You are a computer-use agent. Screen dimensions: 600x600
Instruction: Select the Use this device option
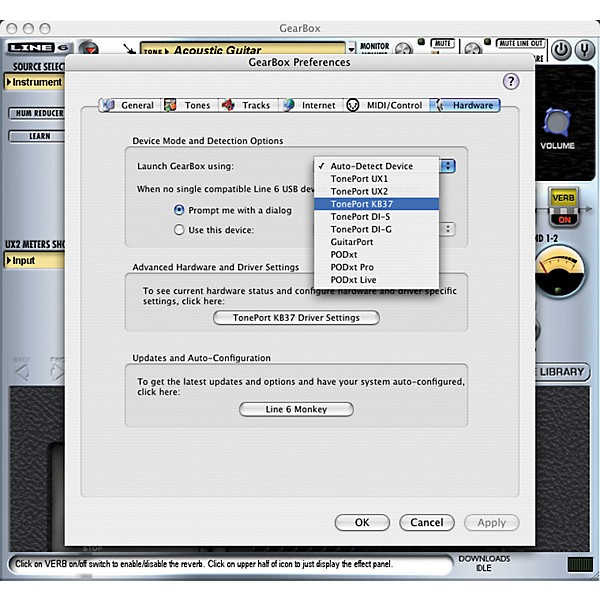click(x=179, y=230)
